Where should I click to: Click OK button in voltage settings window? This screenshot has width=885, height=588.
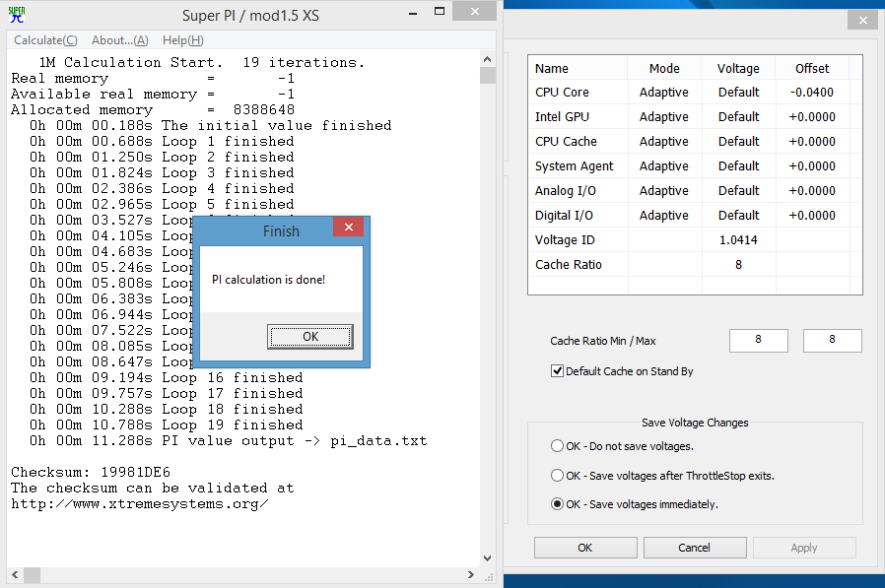(585, 548)
